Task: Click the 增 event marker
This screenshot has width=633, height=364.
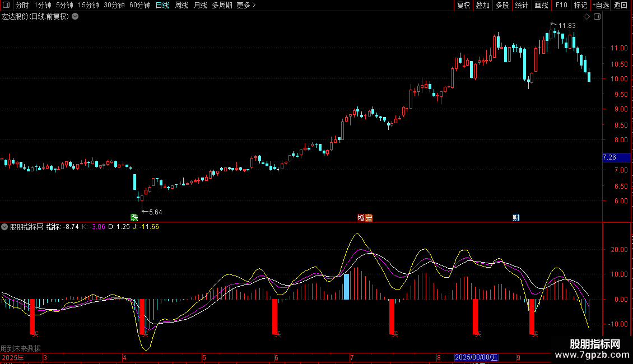Action: point(361,217)
